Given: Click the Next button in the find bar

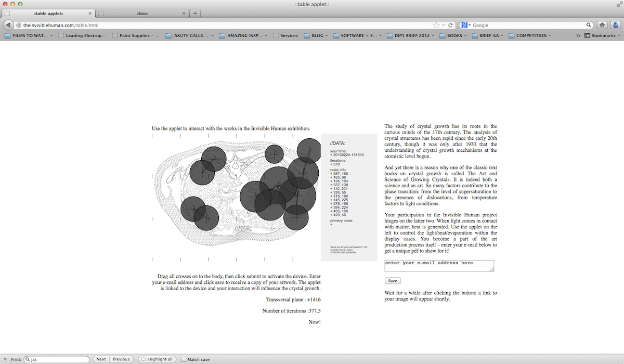Looking at the screenshot, I should click(x=101, y=359).
